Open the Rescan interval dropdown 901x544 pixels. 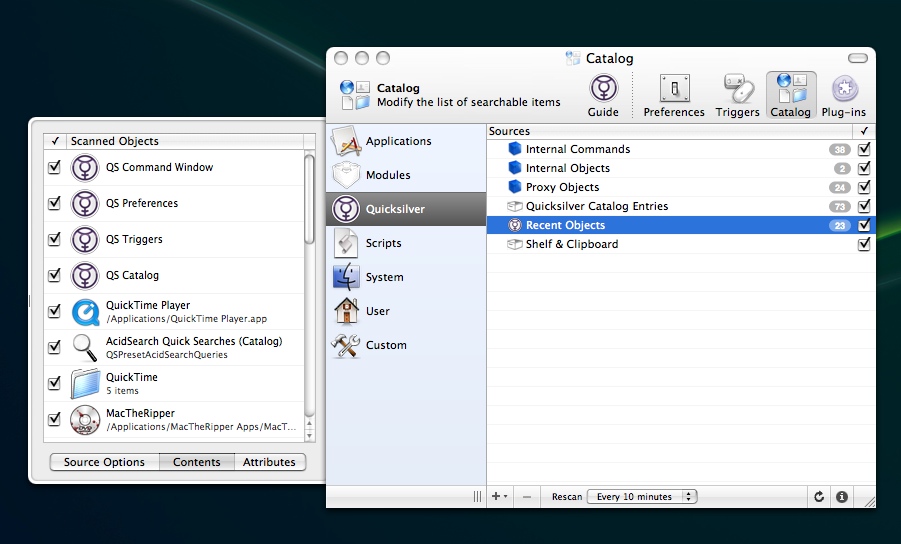642,497
